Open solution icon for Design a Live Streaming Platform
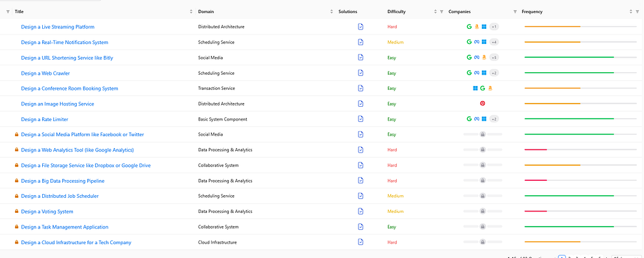644x258 pixels. pos(360,27)
